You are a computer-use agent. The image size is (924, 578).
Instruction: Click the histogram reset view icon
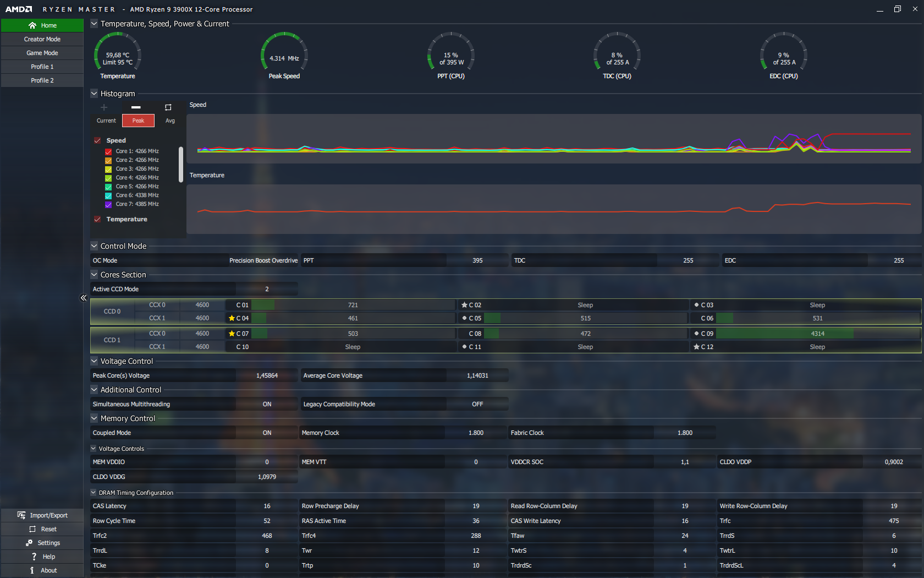pyautogui.click(x=168, y=107)
